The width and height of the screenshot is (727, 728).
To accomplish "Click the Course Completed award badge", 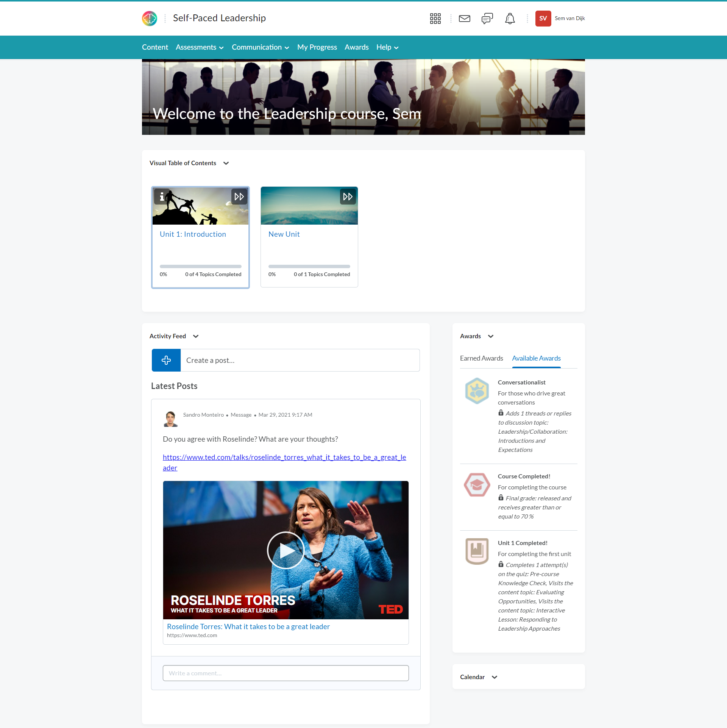I will click(477, 485).
